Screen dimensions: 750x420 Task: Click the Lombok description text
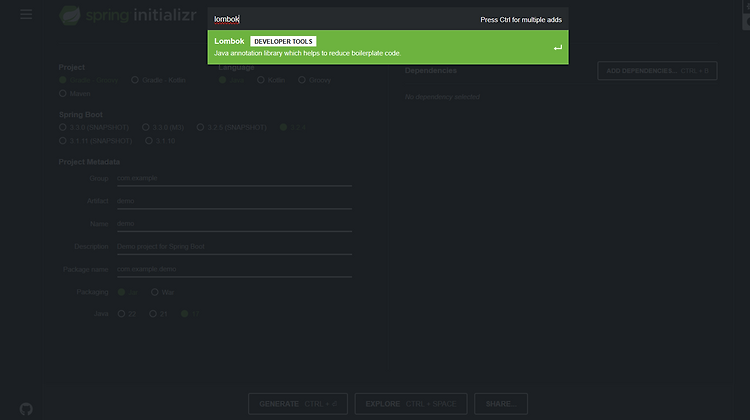tap(307, 53)
